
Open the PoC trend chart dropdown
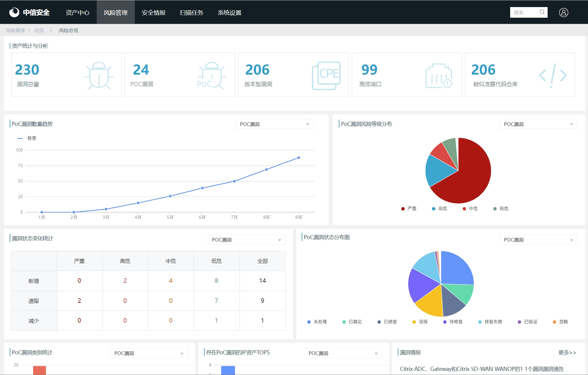[x=274, y=124]
